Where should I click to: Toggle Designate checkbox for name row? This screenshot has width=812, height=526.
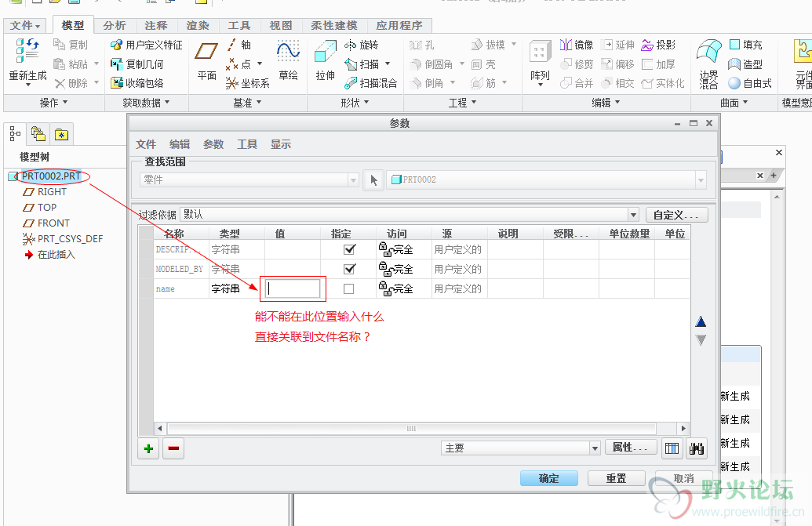(349, 288)
